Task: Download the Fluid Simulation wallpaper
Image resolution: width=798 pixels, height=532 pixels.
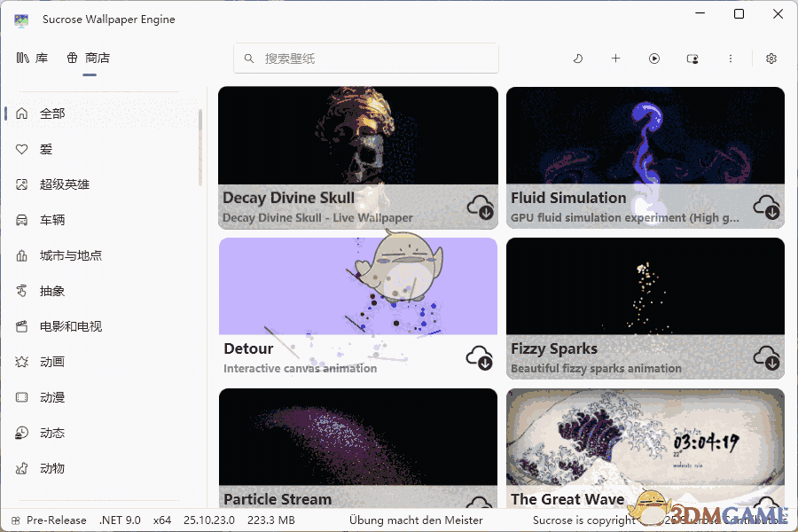Action: pos(766,207)
